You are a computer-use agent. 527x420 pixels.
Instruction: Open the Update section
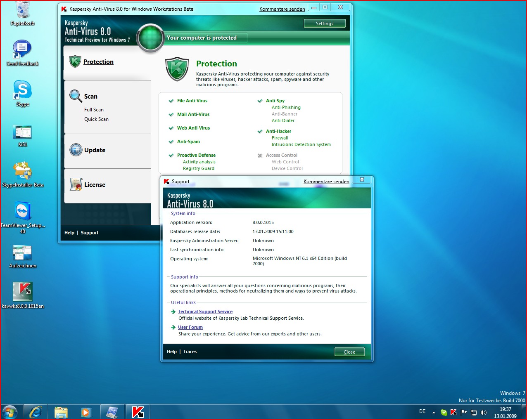pyautogui.click(x=95, y=150)
